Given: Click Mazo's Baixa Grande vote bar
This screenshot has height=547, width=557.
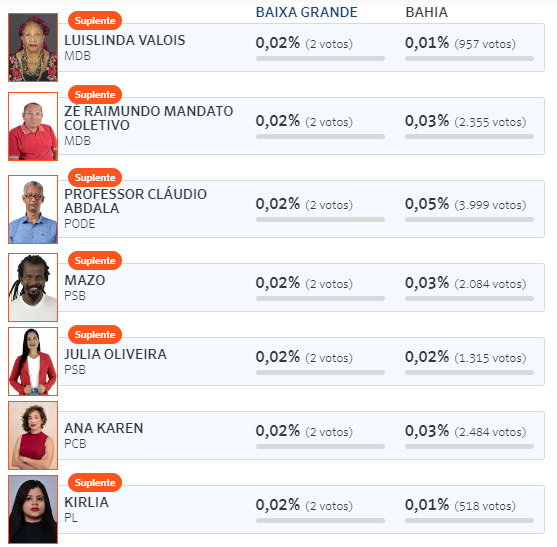Looking at the screenshot, I should click(x=320, y=298).
